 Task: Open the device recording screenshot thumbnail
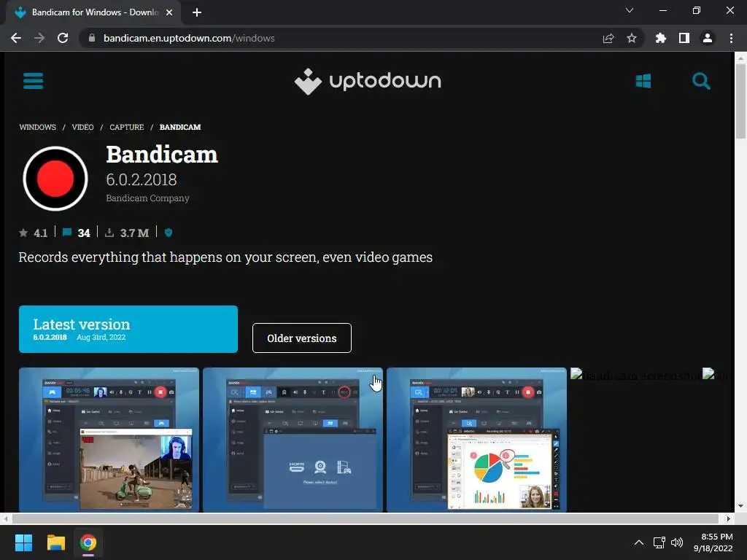click(293, 440)
